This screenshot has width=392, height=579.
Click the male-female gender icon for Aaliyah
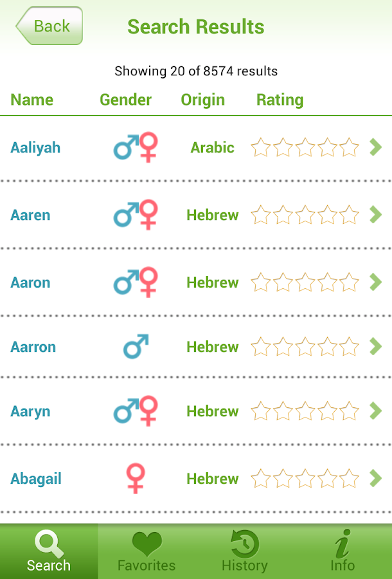coord(135,147)
